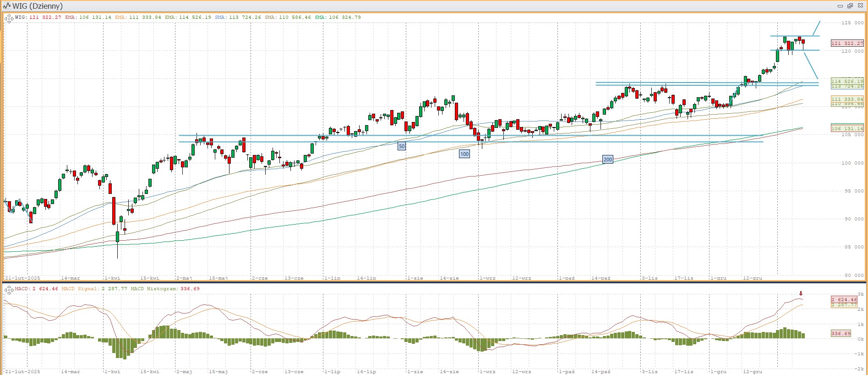Click the current price tag 121 322.27
The width and height of the screenshot is (868, 375).
click(x=847, y=43)
